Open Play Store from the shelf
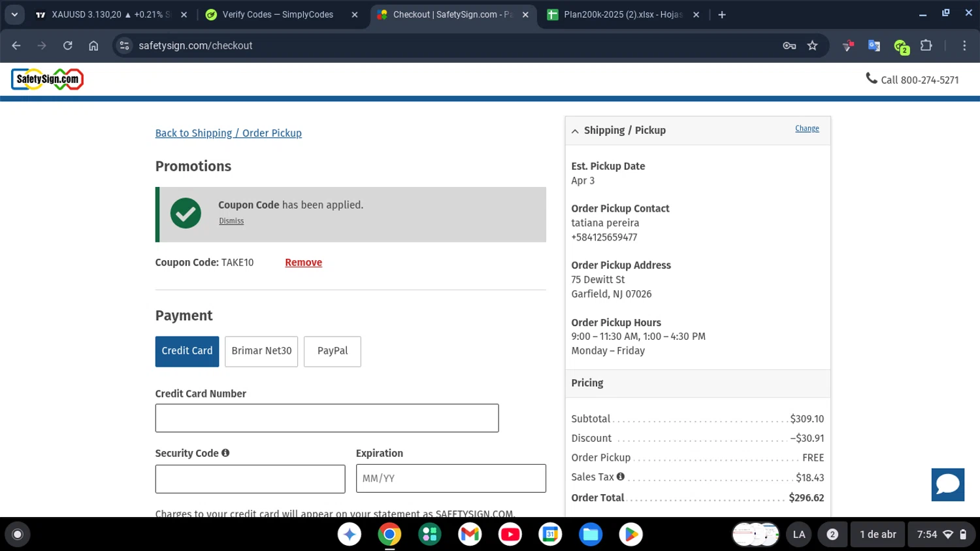 coord(630,534)
